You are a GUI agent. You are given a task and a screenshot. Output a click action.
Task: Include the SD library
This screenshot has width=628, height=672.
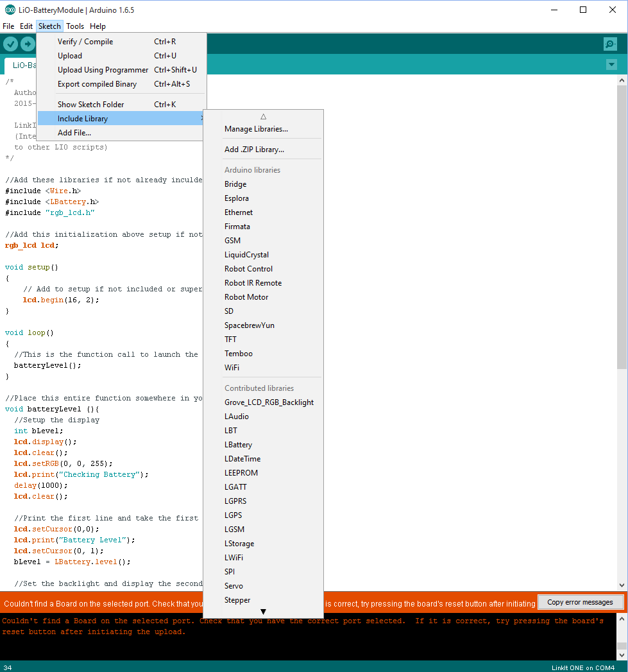[x=263, y=311]
